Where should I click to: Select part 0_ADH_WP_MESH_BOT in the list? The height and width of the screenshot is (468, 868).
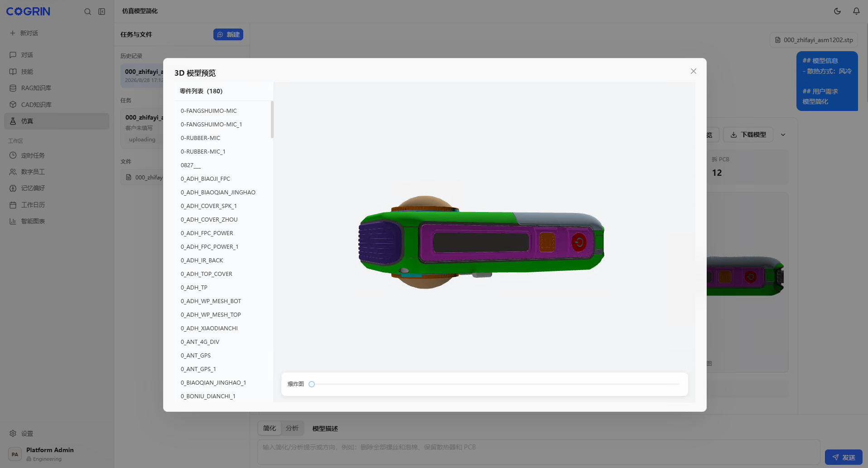[222, 301]
